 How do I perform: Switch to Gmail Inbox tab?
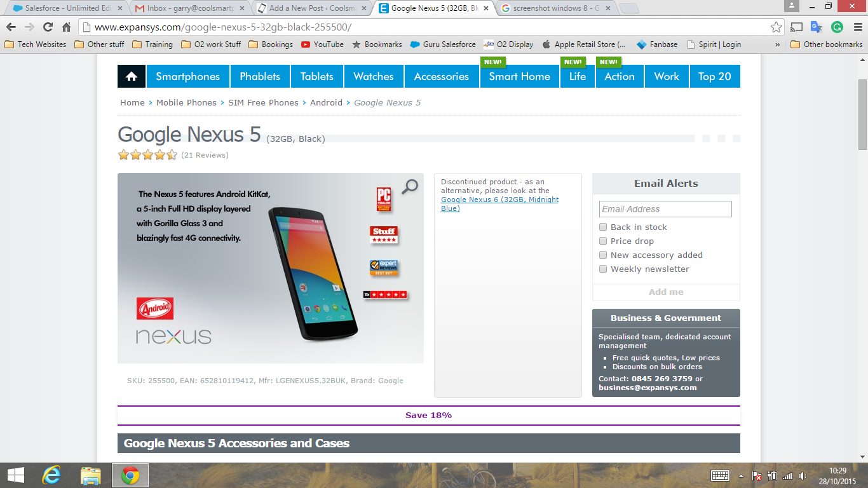[x=190, y=8]
